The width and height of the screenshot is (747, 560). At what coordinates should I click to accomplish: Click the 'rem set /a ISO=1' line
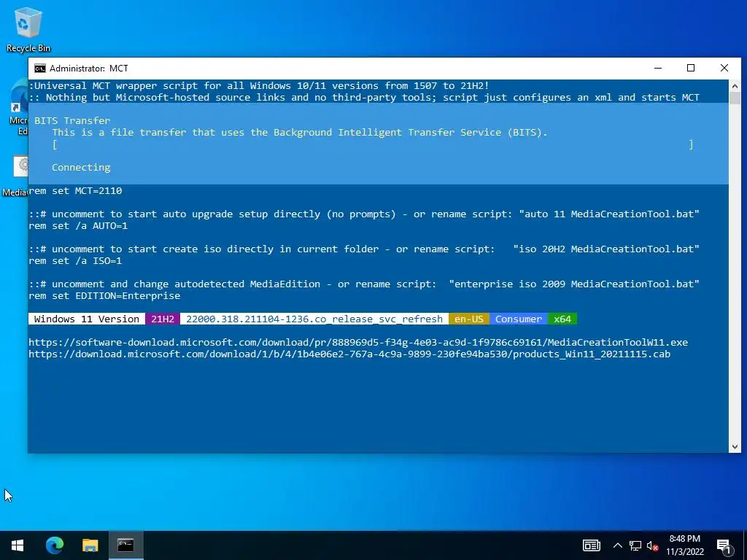point(75,261)
